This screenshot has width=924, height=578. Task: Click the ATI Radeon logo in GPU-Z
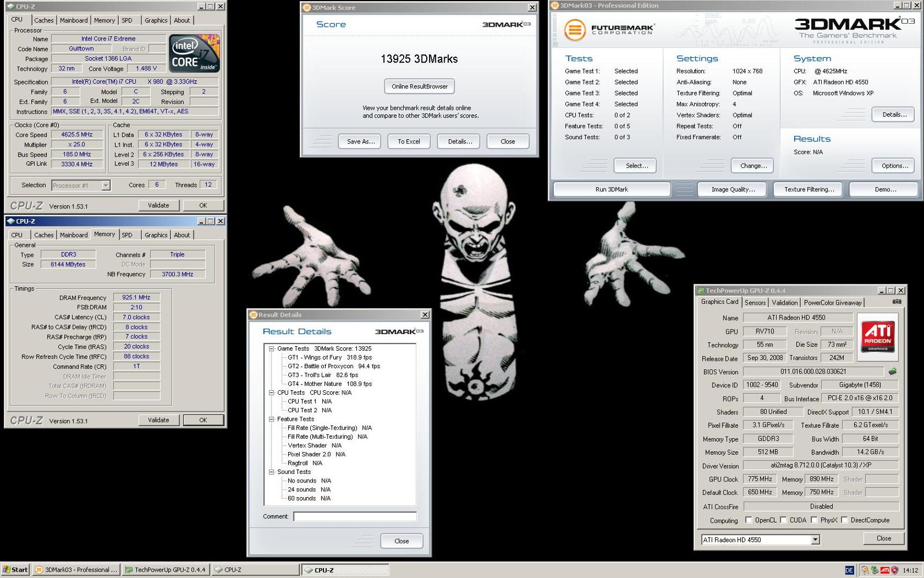(878, 337)
